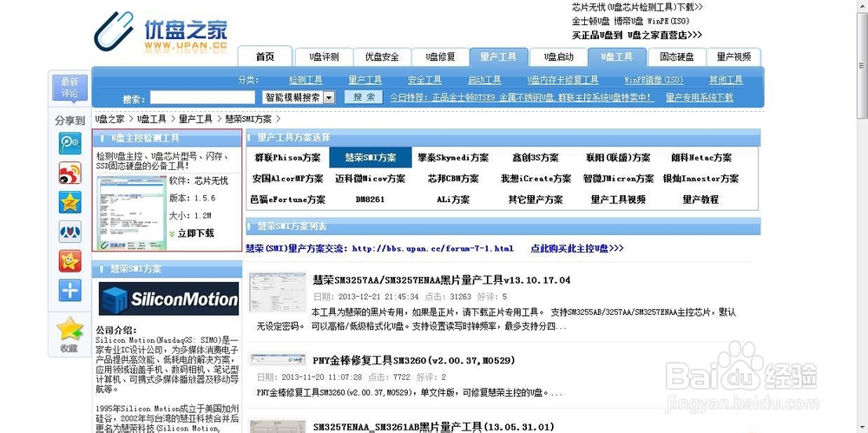Select the 朗科Netac方案 option
Image resolution: width=868 pixels, height=433 pixels.
(x=701, y=158)
